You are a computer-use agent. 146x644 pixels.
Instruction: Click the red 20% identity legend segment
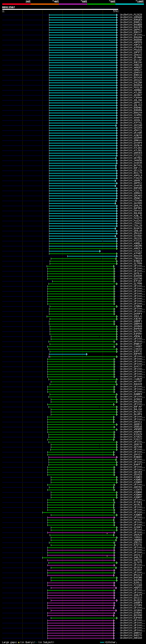pos(16,4)
